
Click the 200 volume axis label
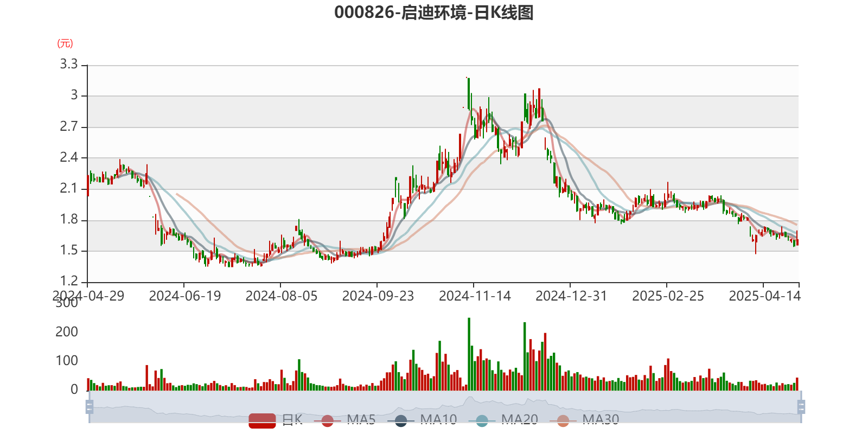pos(67,331)
